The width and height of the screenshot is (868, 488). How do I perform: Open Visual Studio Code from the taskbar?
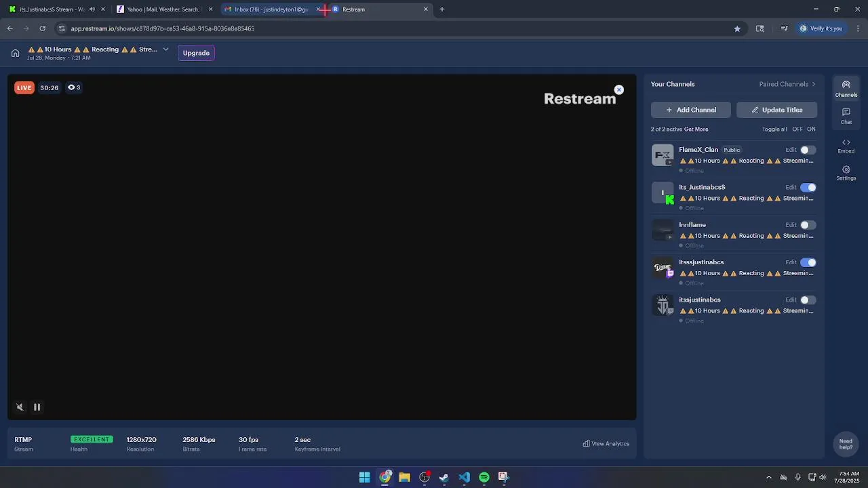[464, 477]
